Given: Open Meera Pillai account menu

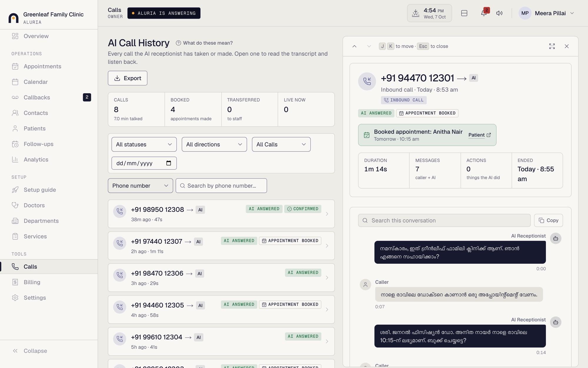Looking at the screenshot, I should click(546, 13).
